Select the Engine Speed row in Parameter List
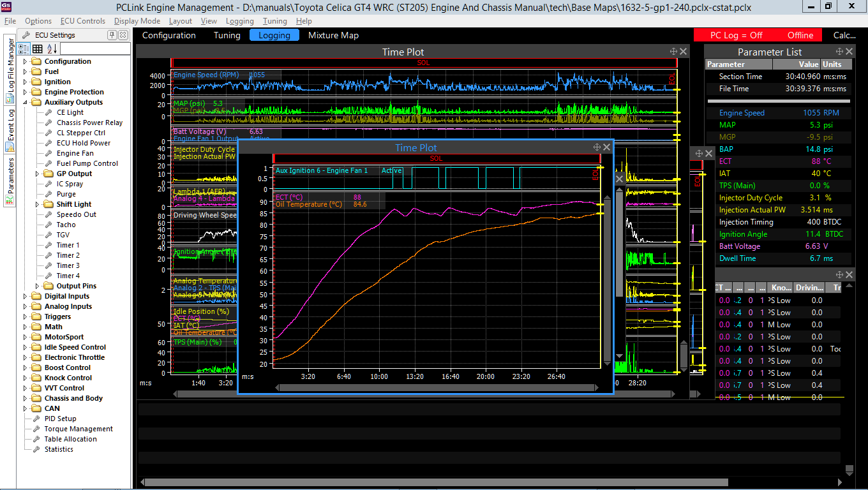Image resolution: width=868 pixels, height=490 pixels. 779,113
